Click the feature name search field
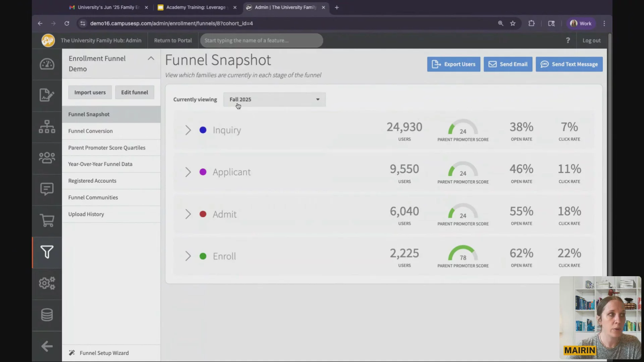The height and width of the screenshot is (362, 644). pyautogui.click(x=261, y=41)
